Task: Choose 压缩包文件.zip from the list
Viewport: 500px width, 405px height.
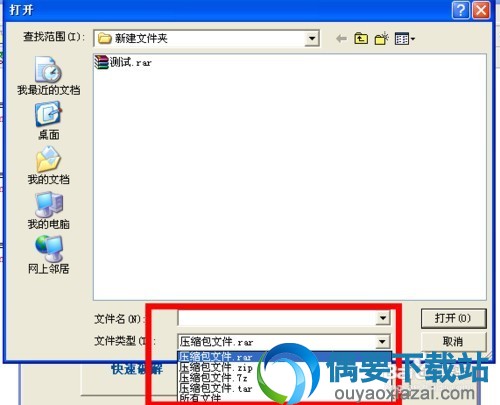Action: pyautogui.click(x=216, y=368)
